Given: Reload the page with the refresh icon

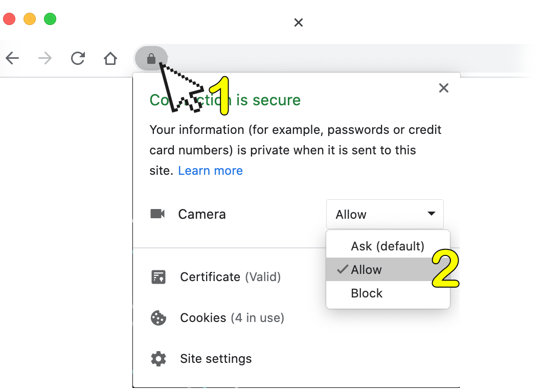Looking at the screenshot, I should [x=78, y=59].
